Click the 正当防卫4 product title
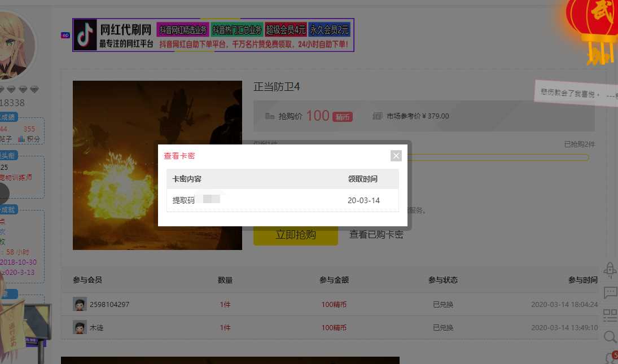This screenshot has width=618, height=364. 277,87
